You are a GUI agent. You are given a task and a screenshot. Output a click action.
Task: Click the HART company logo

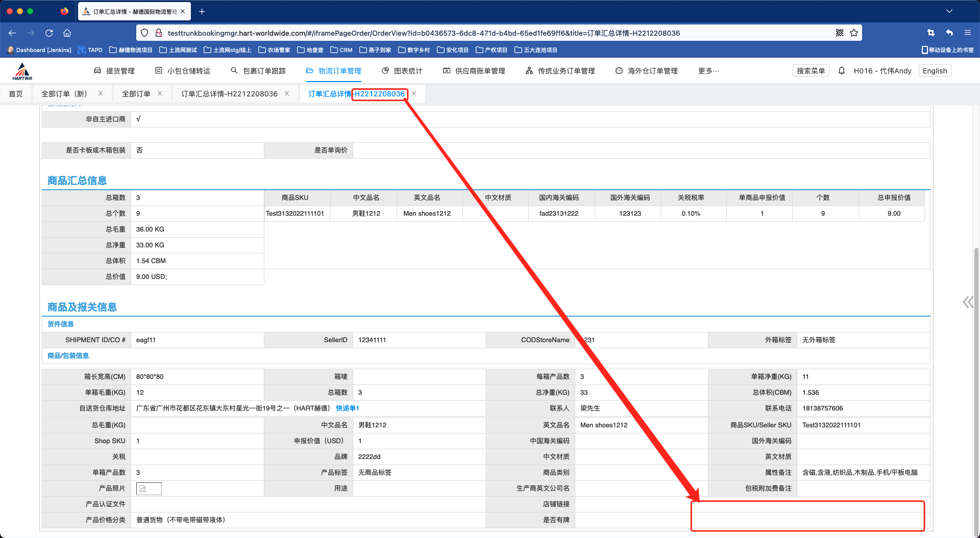[22, 71]
